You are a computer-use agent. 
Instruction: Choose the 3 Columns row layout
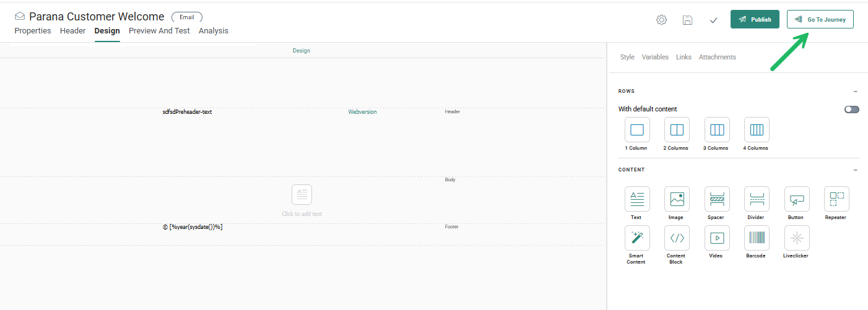pyautogui.click(x=717, y=130)
